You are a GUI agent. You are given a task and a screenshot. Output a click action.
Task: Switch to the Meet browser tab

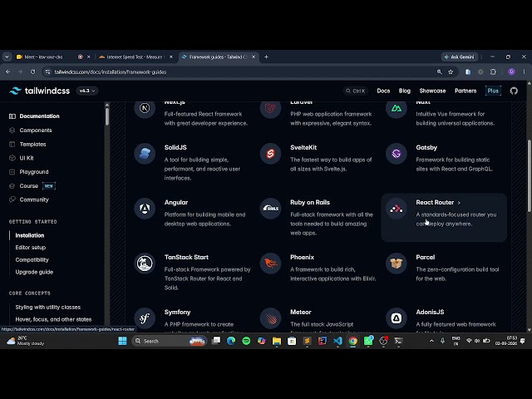pos(52,57)
